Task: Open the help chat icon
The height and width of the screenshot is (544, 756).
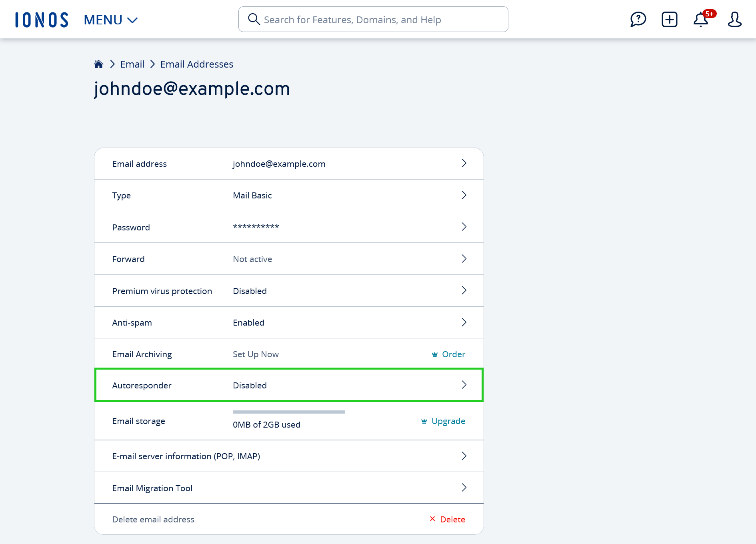Action: click(x=638, y=19)
